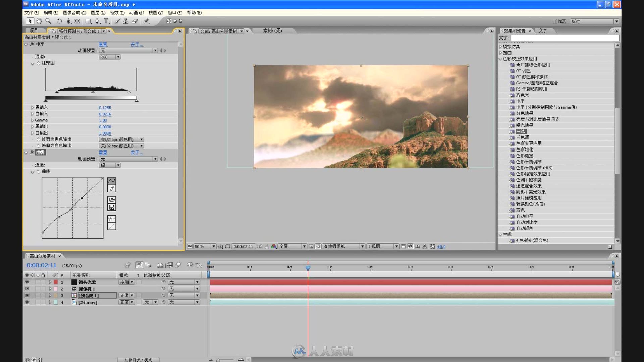Screen dimensions: 644x362
Task: Toggle stopwatch for 柱形图 property
Action: [38, 63]
